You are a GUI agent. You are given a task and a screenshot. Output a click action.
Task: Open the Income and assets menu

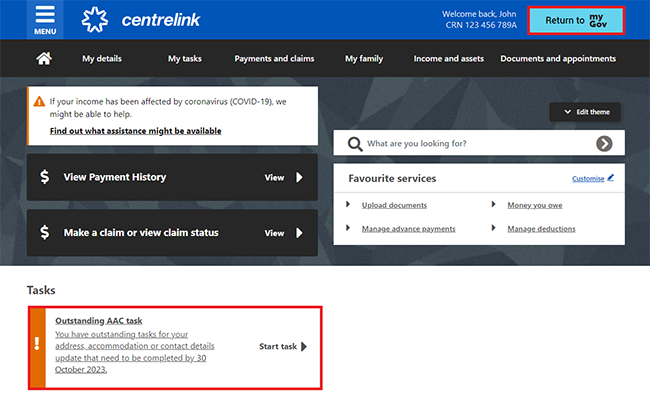point(449,58)
